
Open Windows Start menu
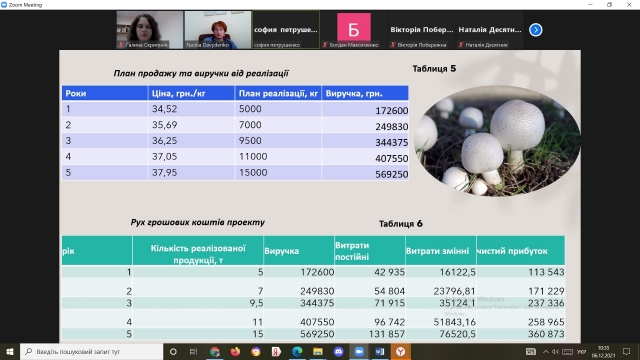click(10, 351)
